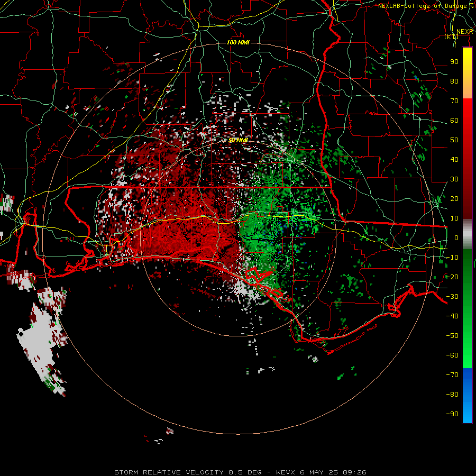
Task: Click the -50 value on the velocity scale
Action: [452, 336]
